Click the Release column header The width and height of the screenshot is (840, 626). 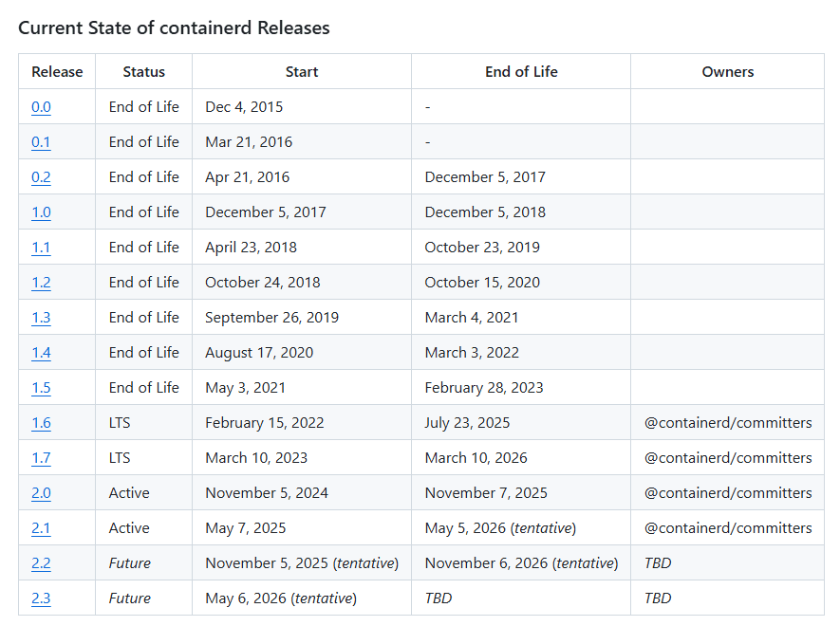[57, 72]
